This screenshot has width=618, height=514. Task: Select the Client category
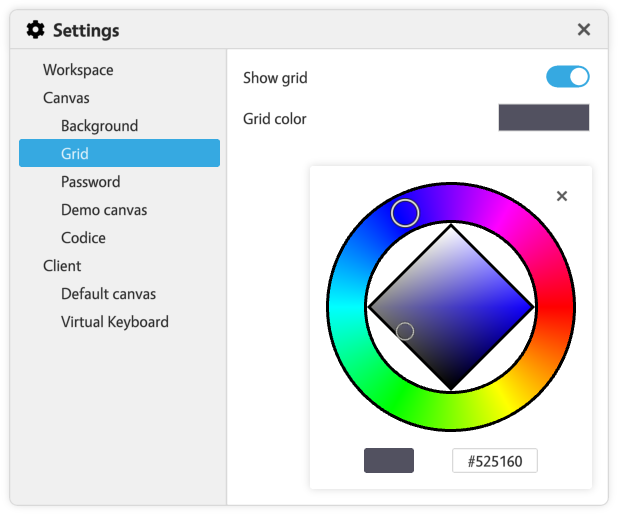tap(62, 266)
